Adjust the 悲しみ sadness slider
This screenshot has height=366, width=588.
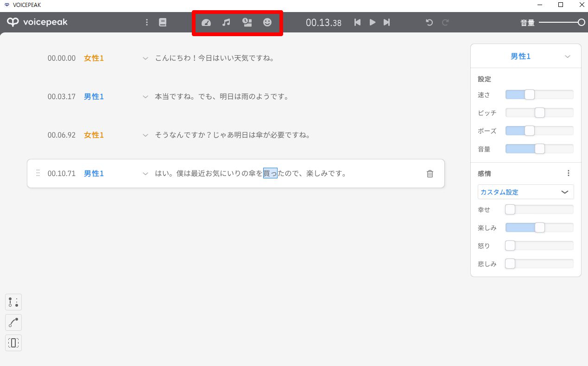click(x=539, y=264)
